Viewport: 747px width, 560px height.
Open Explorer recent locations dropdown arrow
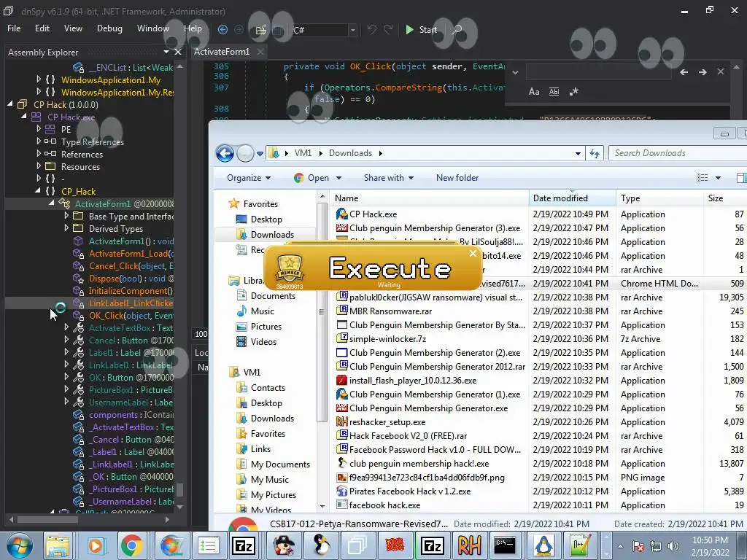click(x=260, y=154)
